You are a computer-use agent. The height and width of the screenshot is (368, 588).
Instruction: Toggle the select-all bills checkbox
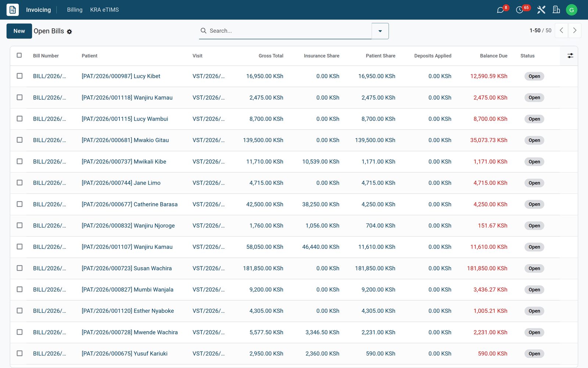19,55
